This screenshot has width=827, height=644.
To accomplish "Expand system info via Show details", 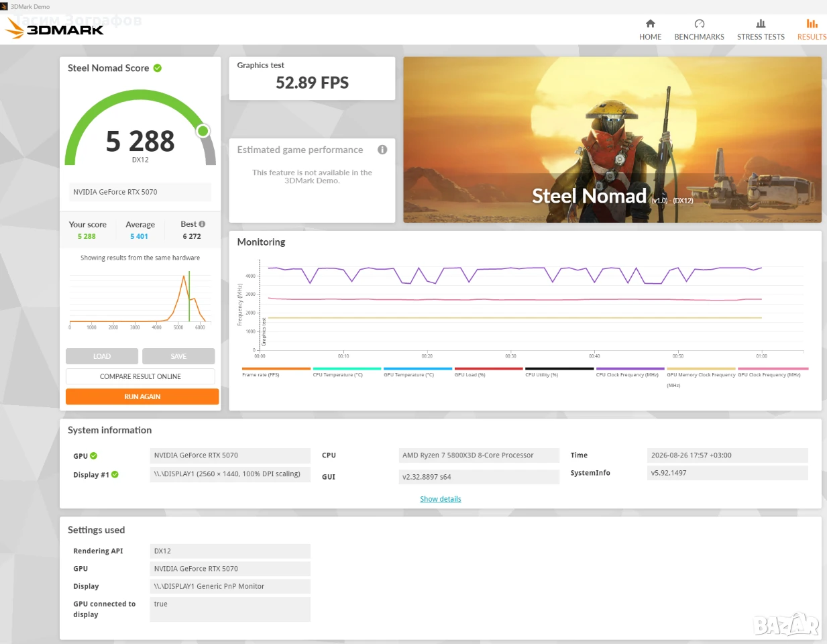I will 441,499.
